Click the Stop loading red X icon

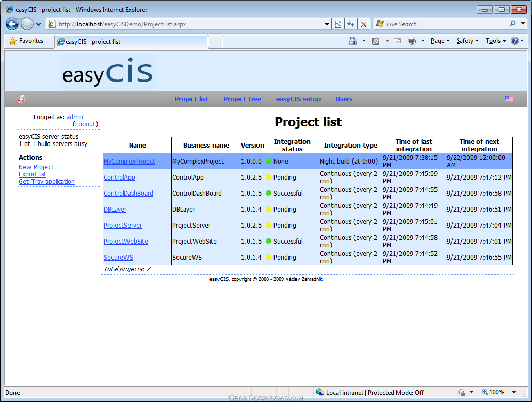point(364,24)
